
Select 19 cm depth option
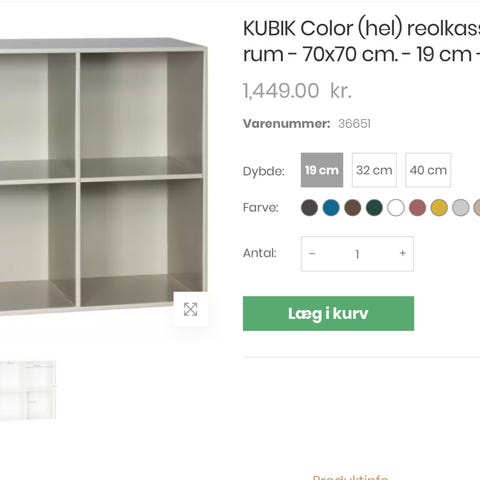tap(322, 170)
